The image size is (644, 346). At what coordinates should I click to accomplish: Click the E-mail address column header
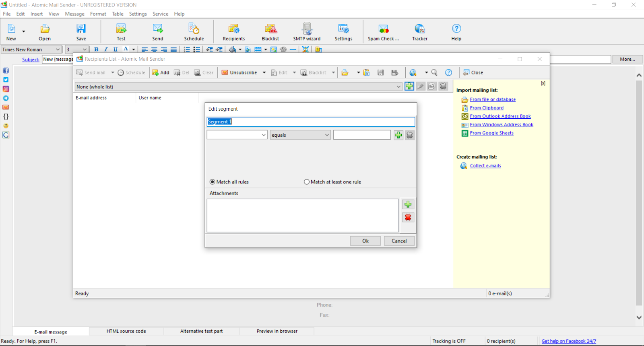(105, 98)
